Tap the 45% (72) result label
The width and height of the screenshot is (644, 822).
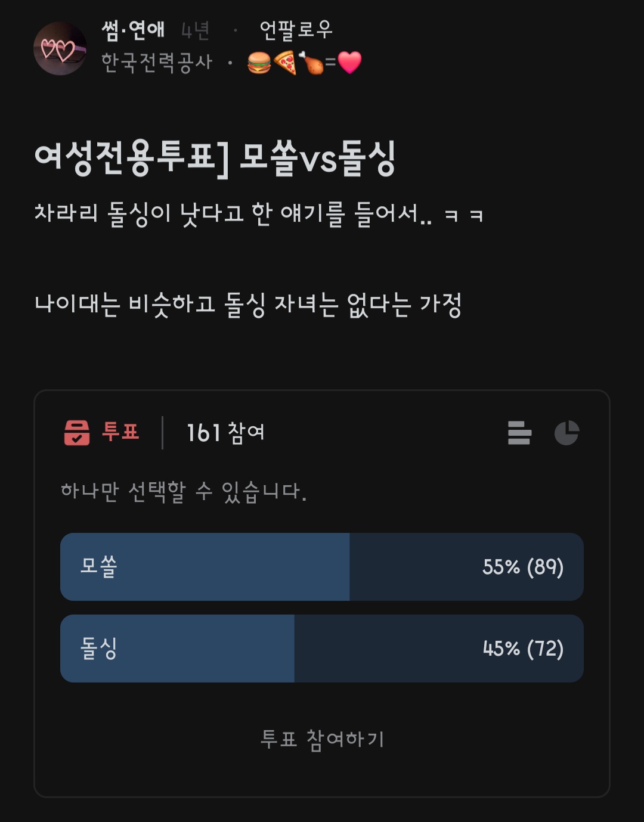522,649
